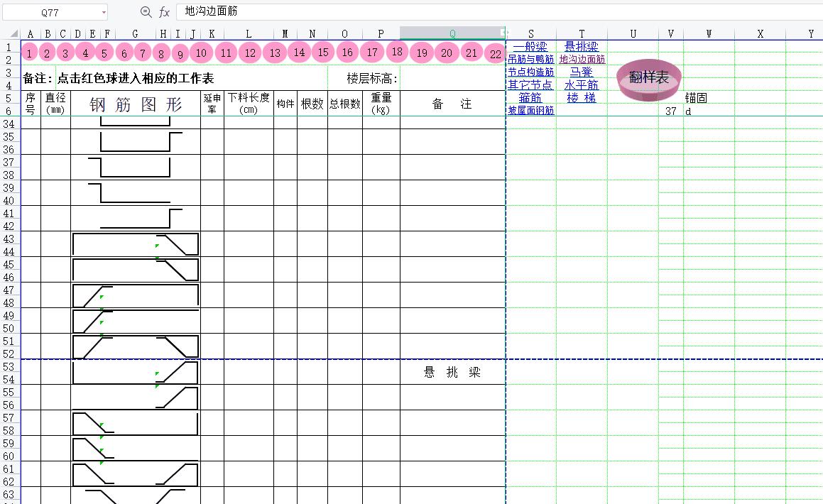The image size is (823, 504).
Task: Click the pink ball numbered 5
Action: (x=104, y=53)
